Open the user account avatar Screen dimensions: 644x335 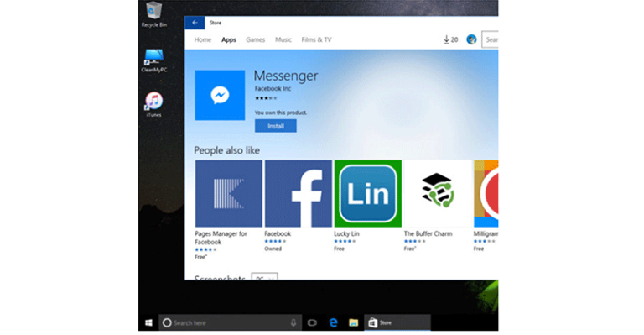(x=471, y=39)
